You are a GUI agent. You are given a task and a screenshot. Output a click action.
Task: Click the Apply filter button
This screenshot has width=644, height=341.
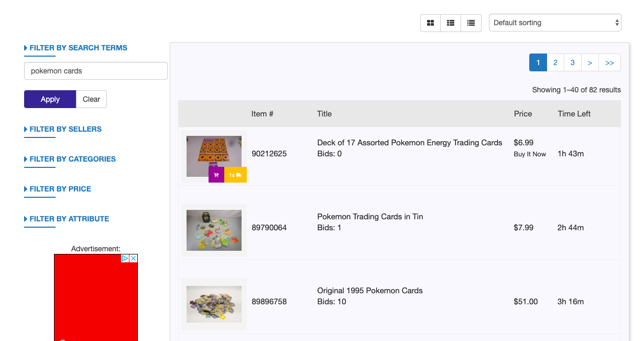[50, 99]
